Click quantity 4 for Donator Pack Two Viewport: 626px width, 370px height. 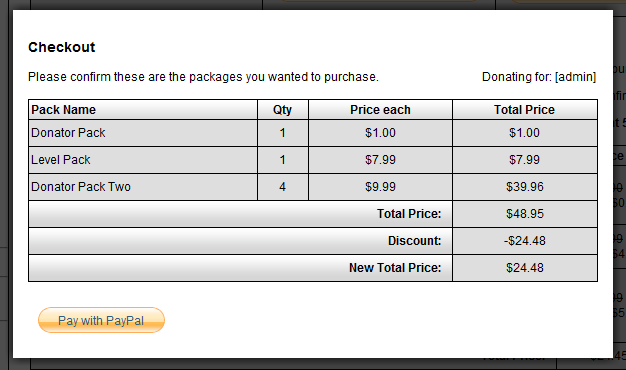click(283, 187)
